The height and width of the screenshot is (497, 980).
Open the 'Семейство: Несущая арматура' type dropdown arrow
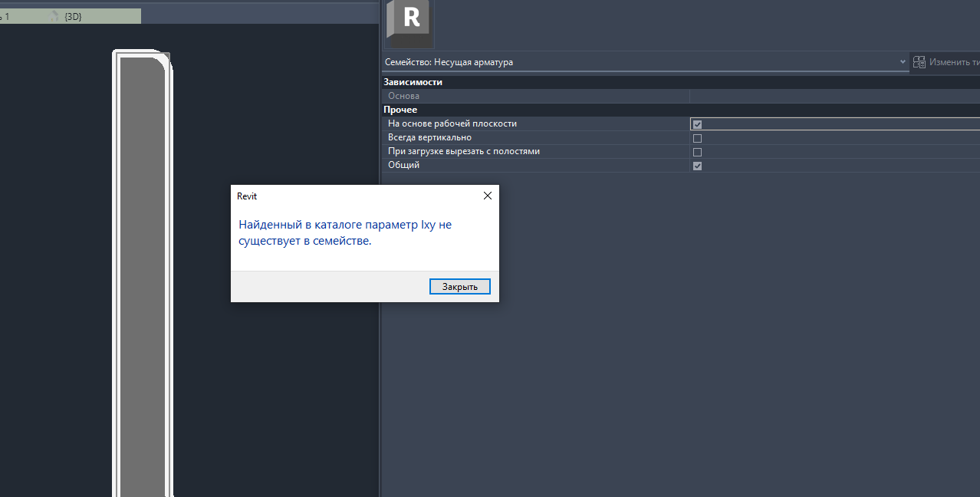tap(903, 62)
